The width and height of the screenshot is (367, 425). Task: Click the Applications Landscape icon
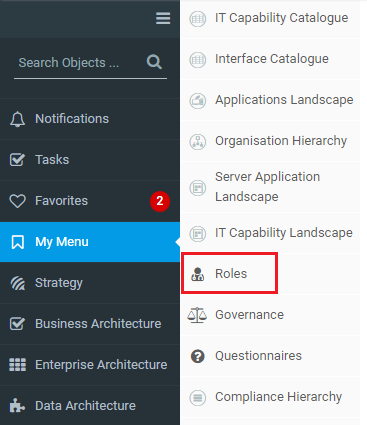198,101
